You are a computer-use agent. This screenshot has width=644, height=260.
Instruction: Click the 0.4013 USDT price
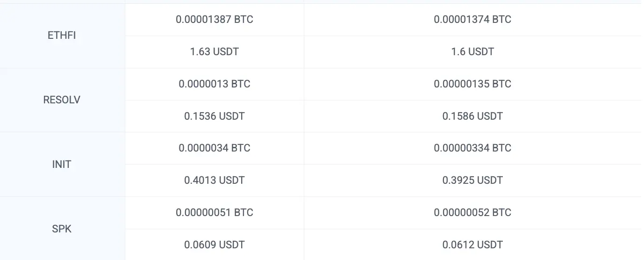click(x=215, y=181)
